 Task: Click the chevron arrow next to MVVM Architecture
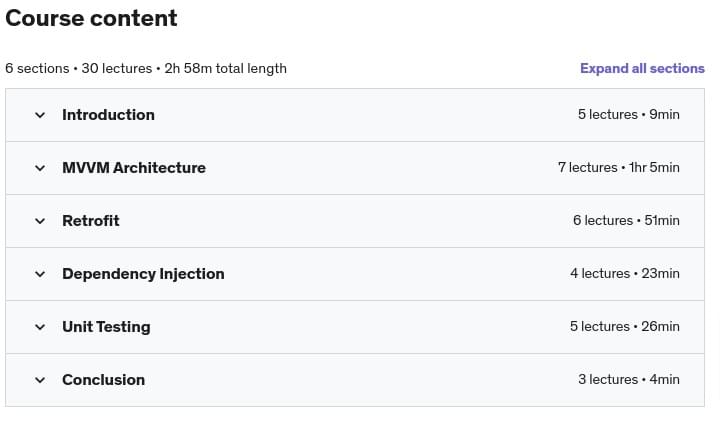click(40, 168)
